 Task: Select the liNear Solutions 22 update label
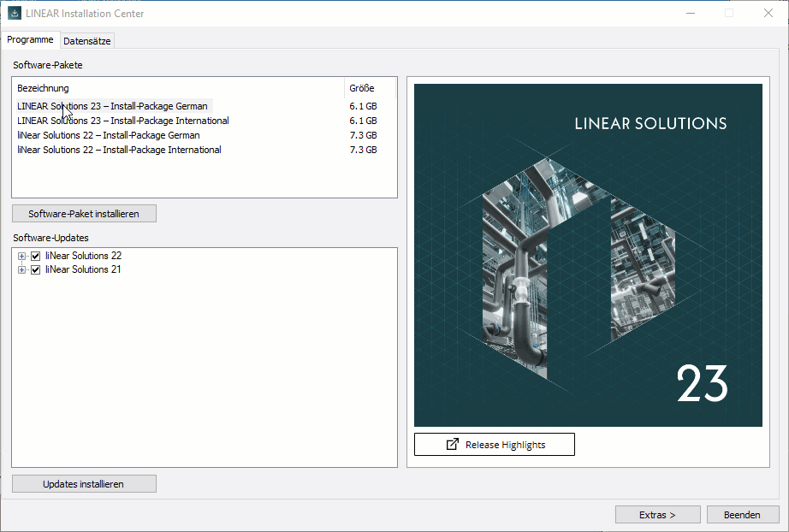coord(84,256)
